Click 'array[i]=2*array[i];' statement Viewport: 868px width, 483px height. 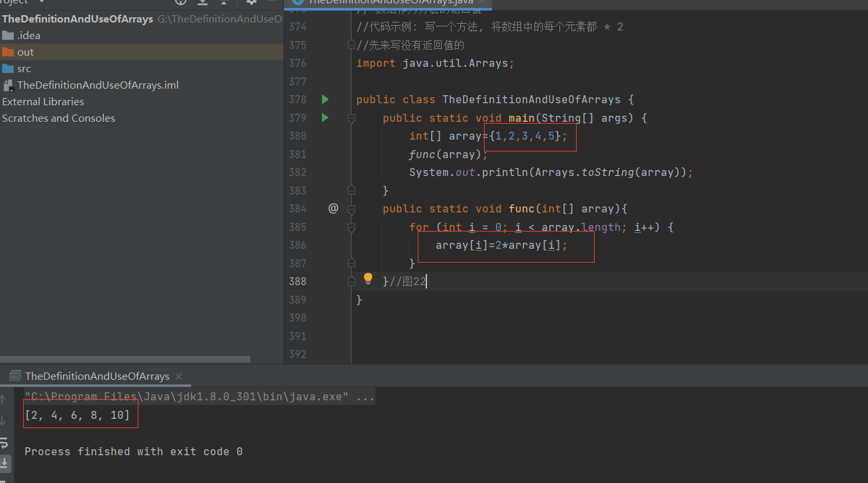point(502,245)
